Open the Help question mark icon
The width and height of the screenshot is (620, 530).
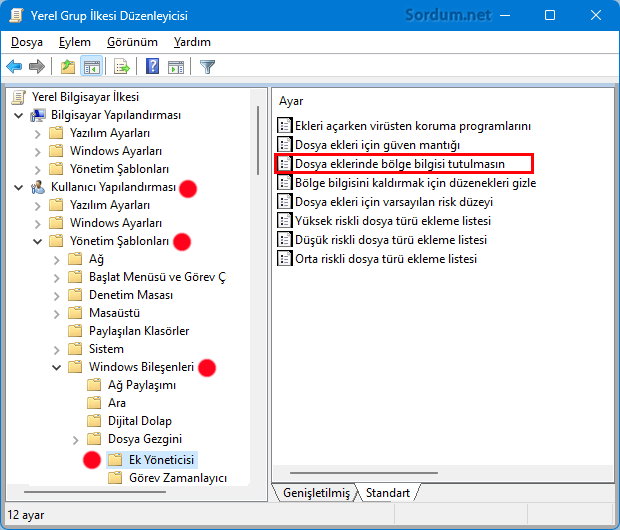(x=152, y=66)
